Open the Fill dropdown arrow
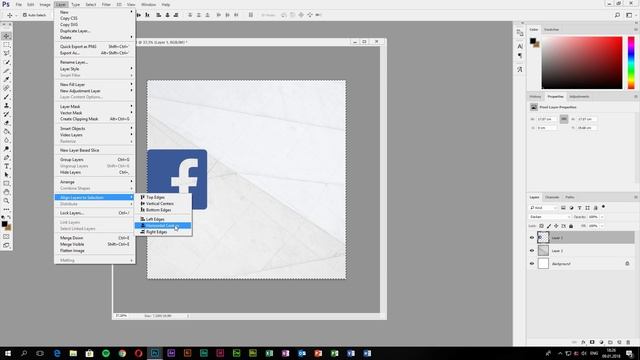Image resolution: width=640 pixels, height=360 pixels. [x=602, y=226]
